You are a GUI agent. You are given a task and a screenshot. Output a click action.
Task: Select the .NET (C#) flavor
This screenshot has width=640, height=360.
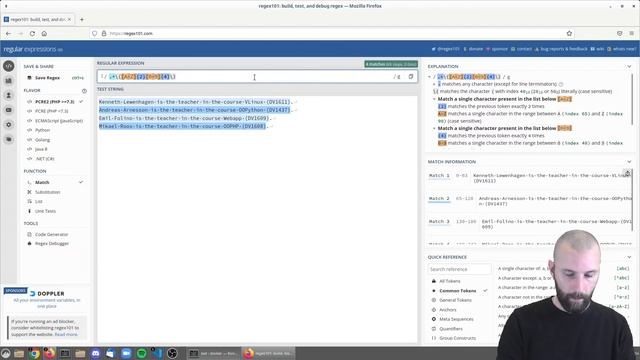tap(44, 159)
